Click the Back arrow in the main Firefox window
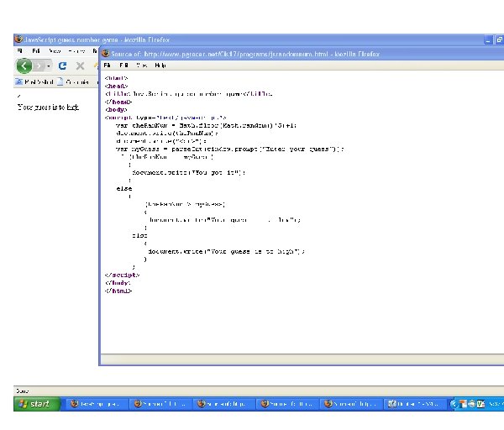 pos(24,66)
